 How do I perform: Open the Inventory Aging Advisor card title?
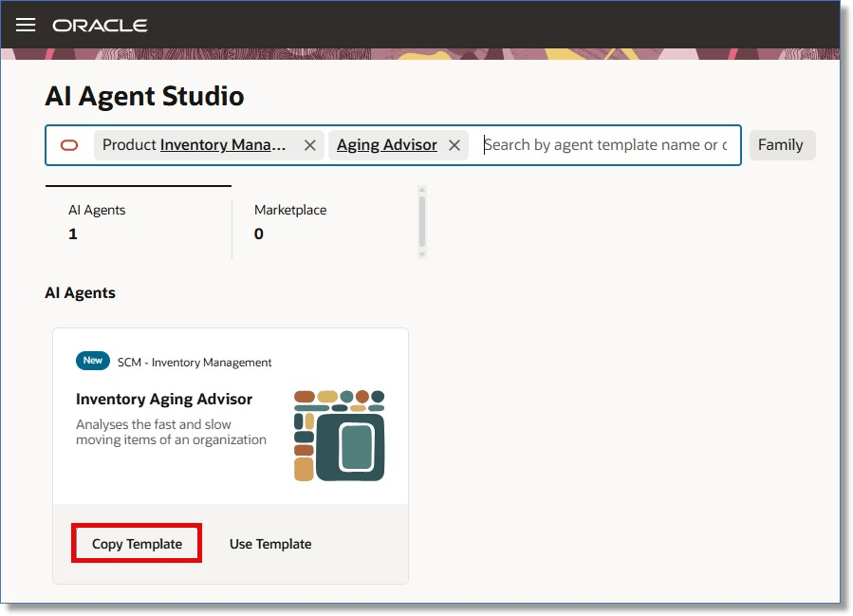point(164,399)
